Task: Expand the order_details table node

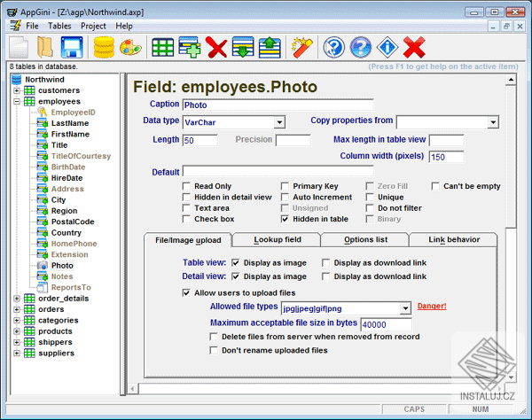Action: (17, 299)
